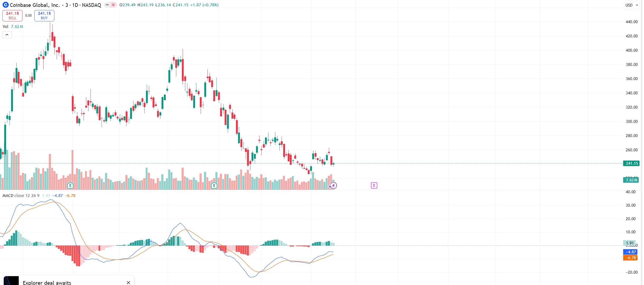Click the green 241.15 price axis label

(x=631, y=163)
